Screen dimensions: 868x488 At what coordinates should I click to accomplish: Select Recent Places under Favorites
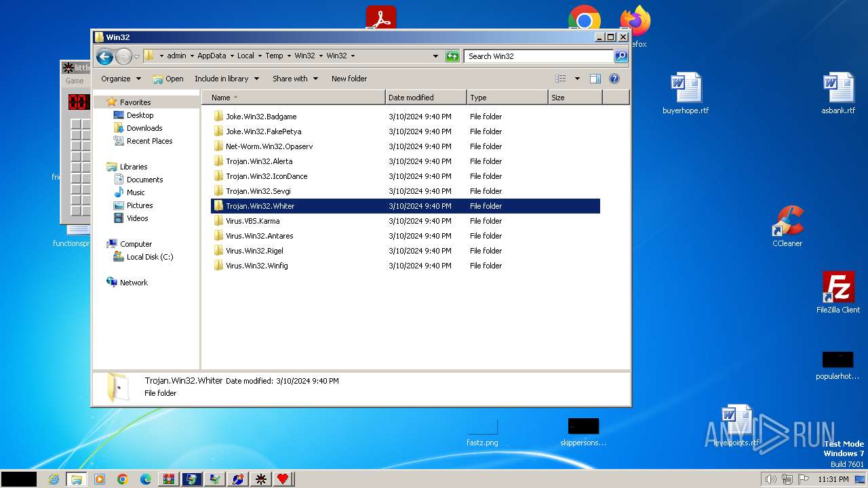149,141
